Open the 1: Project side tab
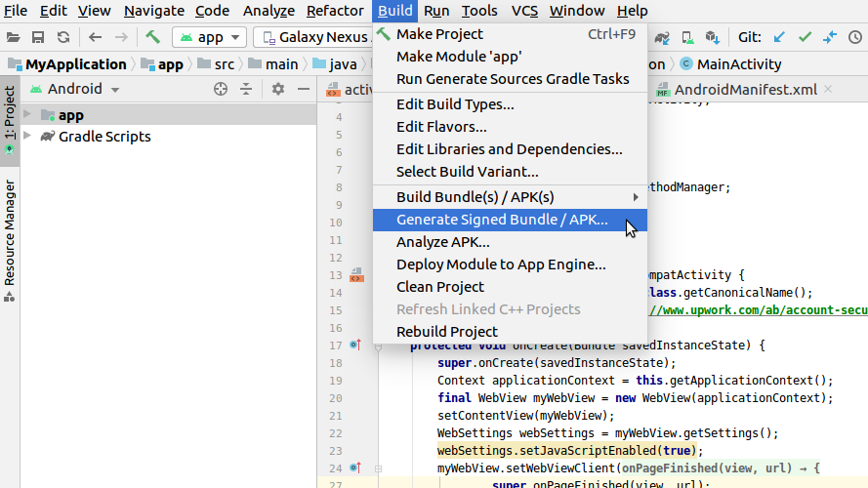 point(10,120)
